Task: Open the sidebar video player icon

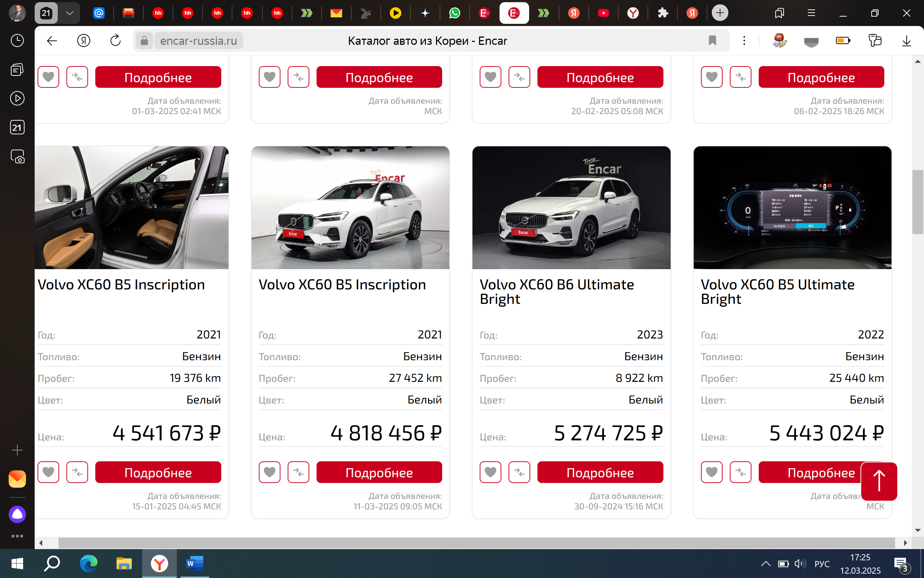Action: pos(17,98)
